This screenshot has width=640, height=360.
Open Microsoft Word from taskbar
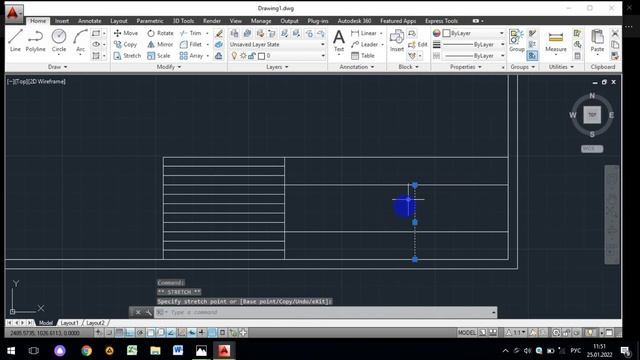coord(178,351)
